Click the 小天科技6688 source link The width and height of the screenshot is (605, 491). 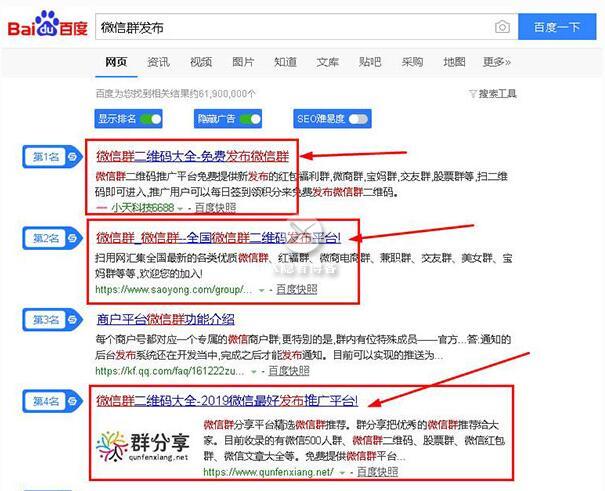142,208
